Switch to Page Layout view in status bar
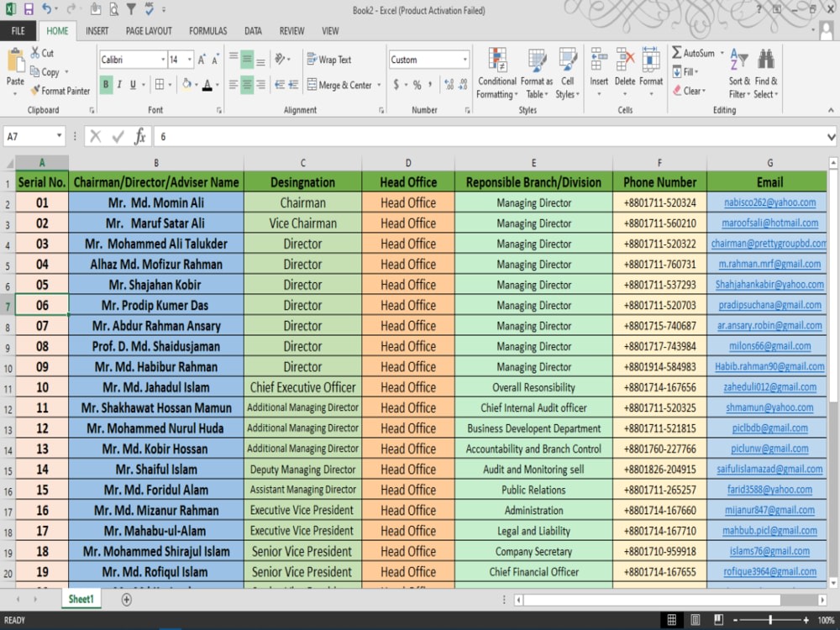The width and height of the screenshot is (840, 630). [695, 620]
